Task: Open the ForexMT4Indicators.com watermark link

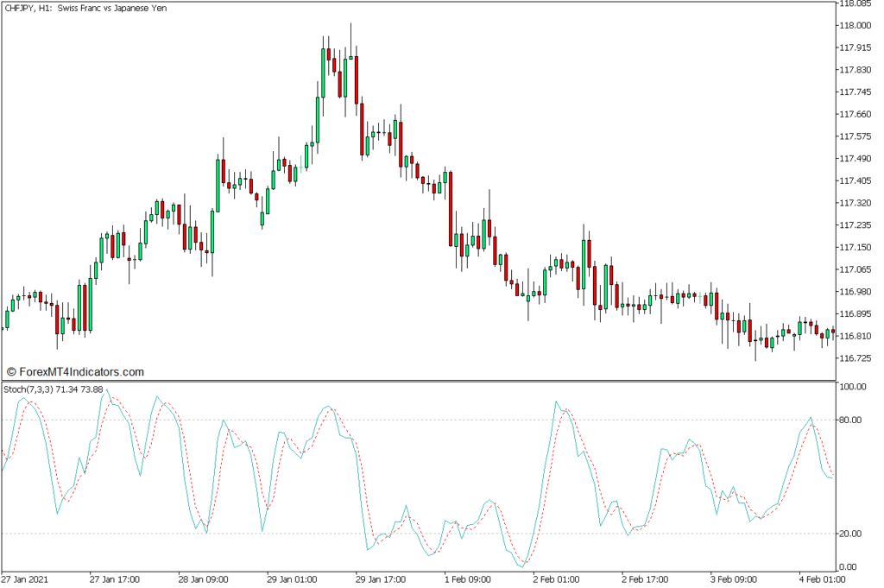Action: pyautogui.click(x=74, y=371)
